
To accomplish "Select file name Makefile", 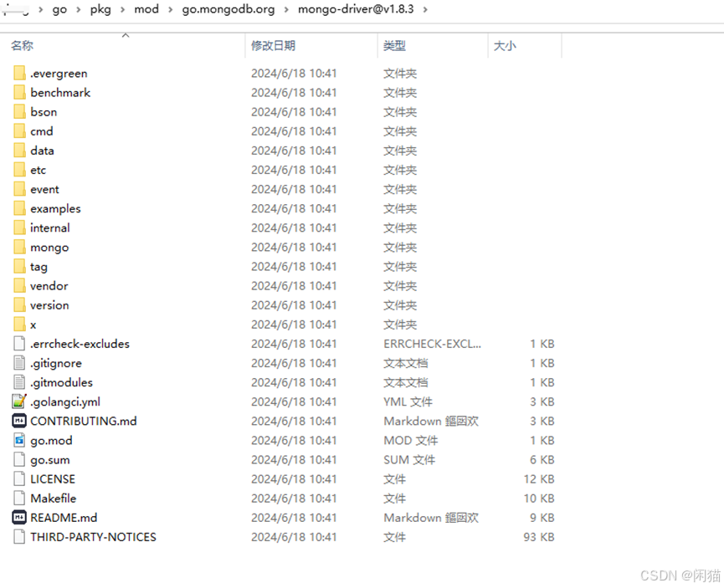I will tap(53, 499).
